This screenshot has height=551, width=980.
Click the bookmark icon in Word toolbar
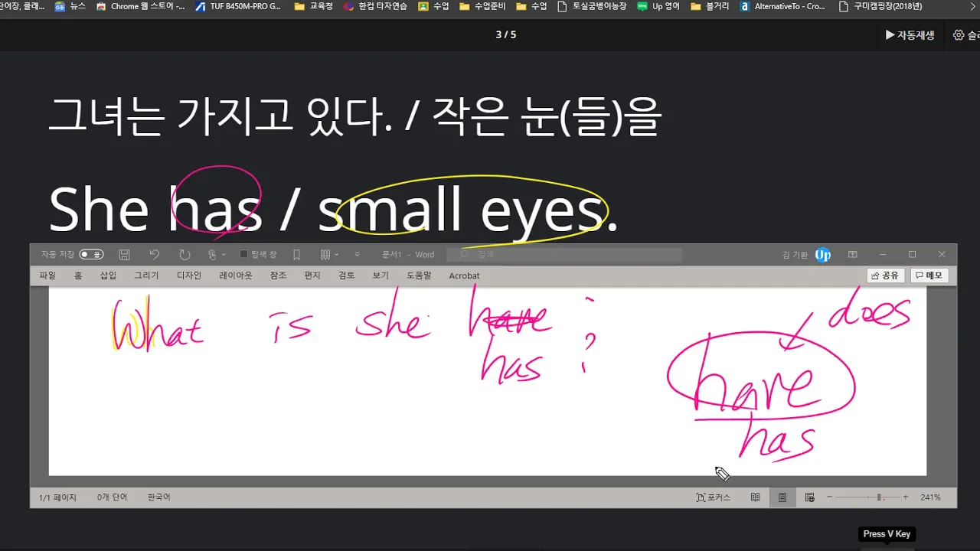296,254
